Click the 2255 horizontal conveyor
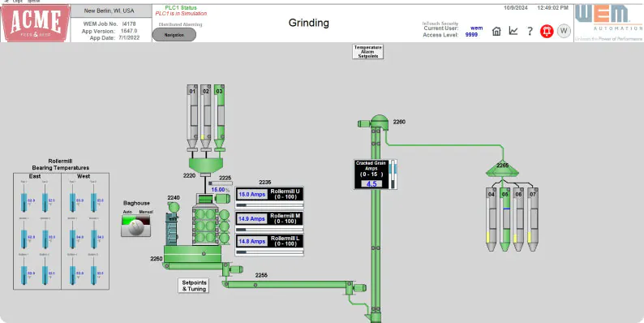644x323 pixels. pyautogui.click(x=287, y=284)
